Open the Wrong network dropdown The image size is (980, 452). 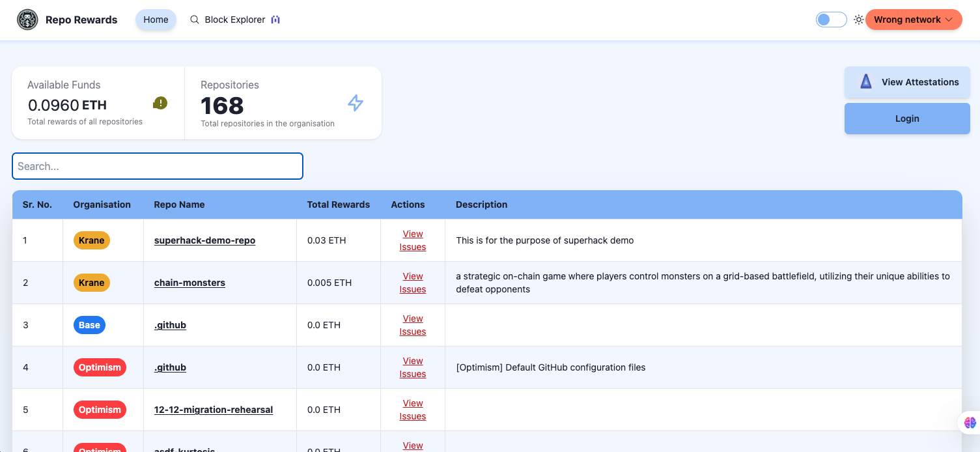coord(913,20)
